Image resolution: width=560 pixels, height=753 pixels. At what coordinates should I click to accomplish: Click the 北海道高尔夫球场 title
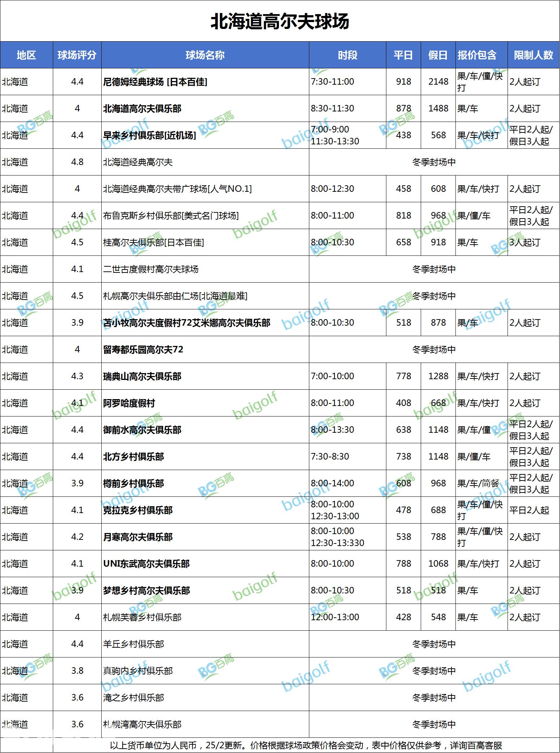(280, 21)
